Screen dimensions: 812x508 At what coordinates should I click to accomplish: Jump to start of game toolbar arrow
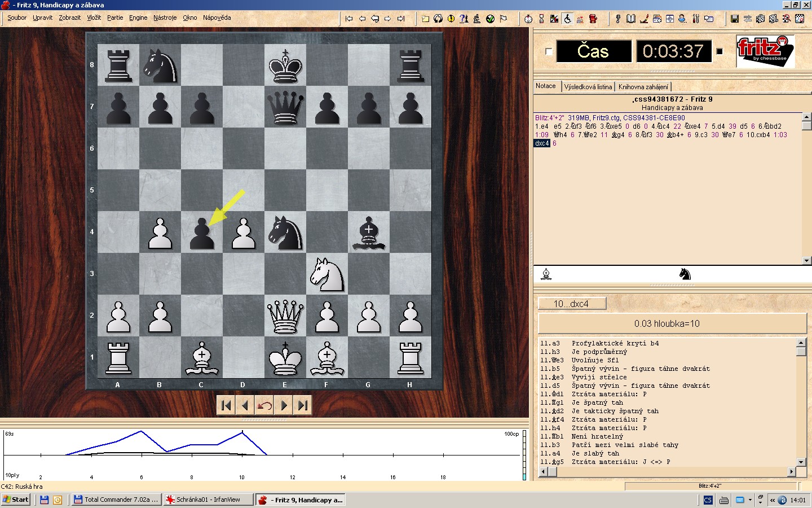[349, 19]
